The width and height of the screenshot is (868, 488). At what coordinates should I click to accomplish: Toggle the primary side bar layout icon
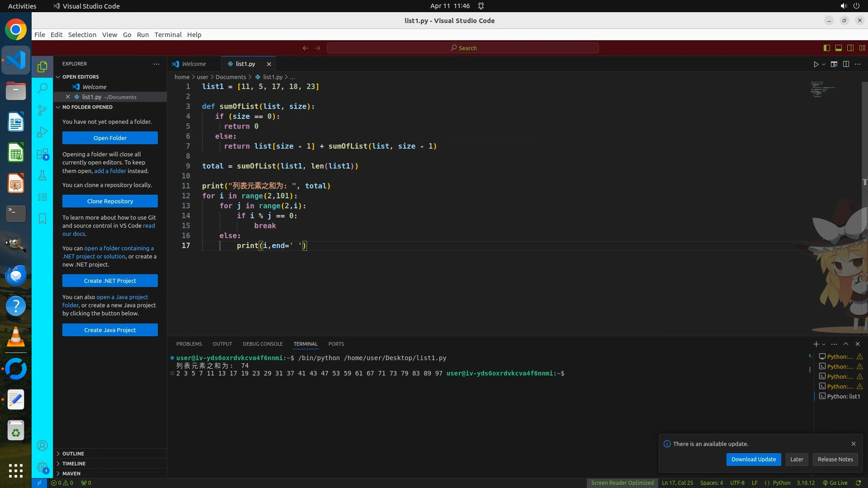pyautogui.click(x=826, y=48)
